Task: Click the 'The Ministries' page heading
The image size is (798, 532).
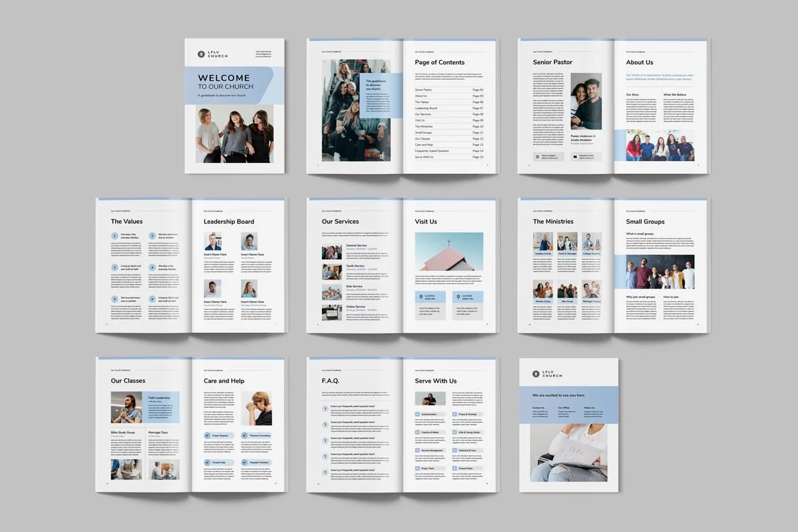Action: coord(553,222)
